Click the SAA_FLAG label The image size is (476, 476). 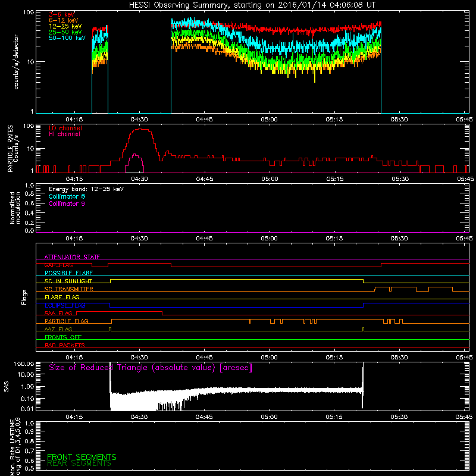(58, 313)
